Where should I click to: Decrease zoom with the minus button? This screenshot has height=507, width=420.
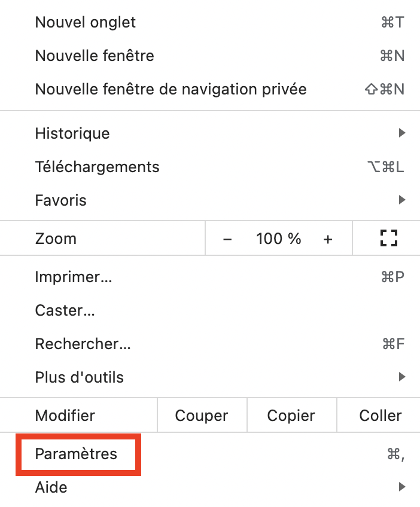point(227,239)
